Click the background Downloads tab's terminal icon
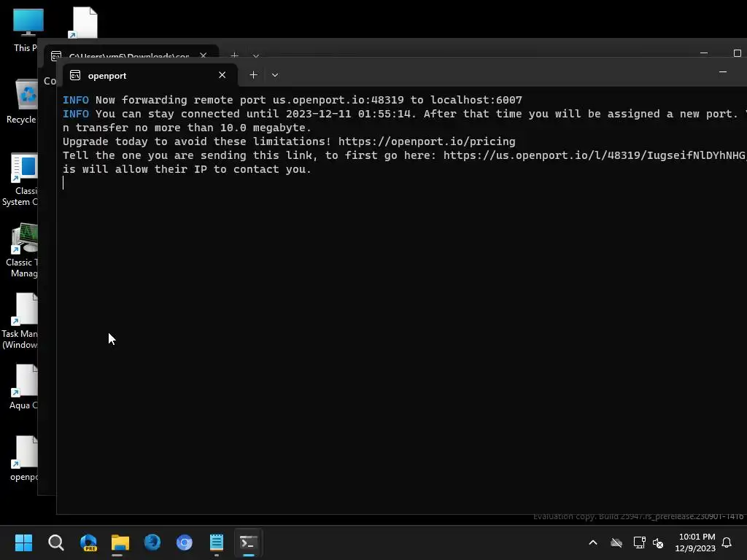Viewport: 747px width, 560px height. (56, 56)
